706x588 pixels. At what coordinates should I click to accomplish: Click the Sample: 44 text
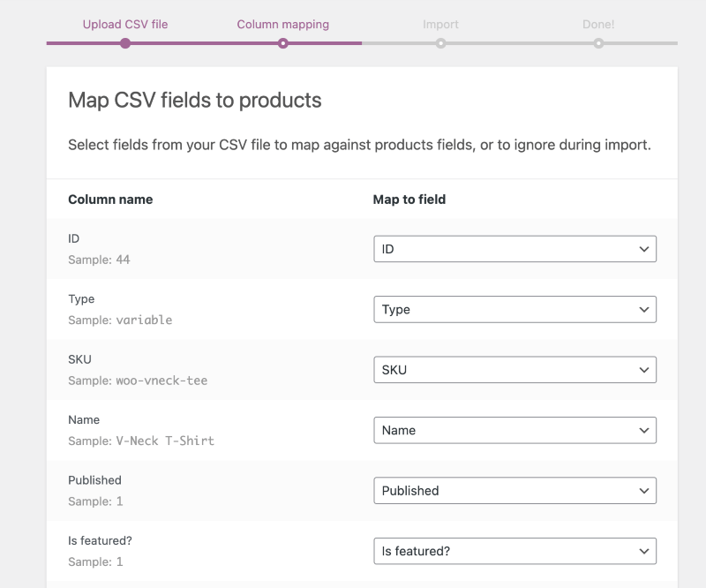(x=99, y=260)
